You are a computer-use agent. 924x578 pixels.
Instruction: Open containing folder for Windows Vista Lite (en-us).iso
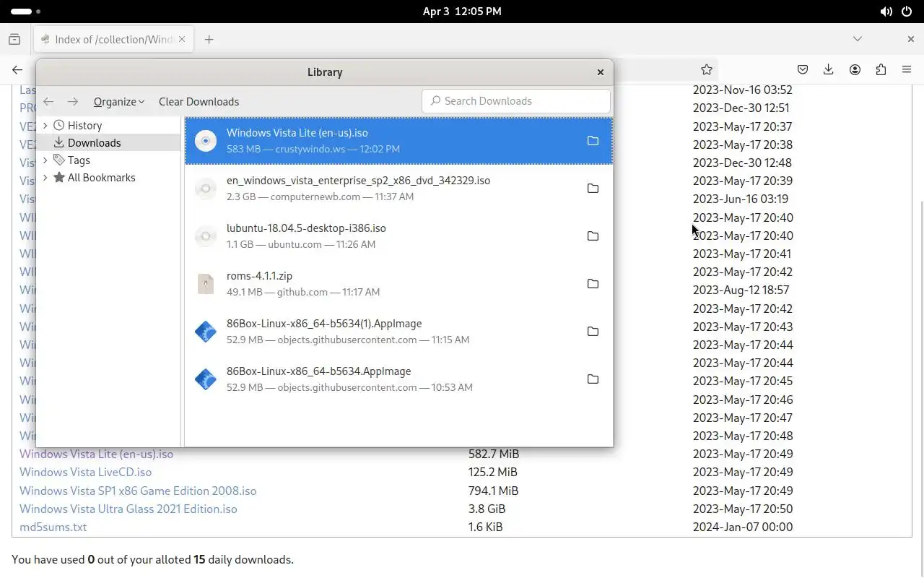coord(593,141)
